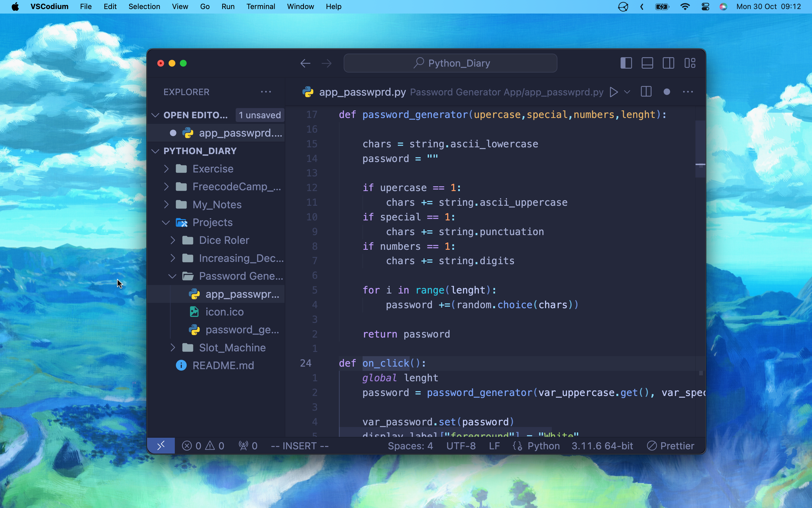Open Wi-Fi menu bar icon
The width and height of the screenshot is (812, 508).
pyautogui.click(x=685, y=7)
